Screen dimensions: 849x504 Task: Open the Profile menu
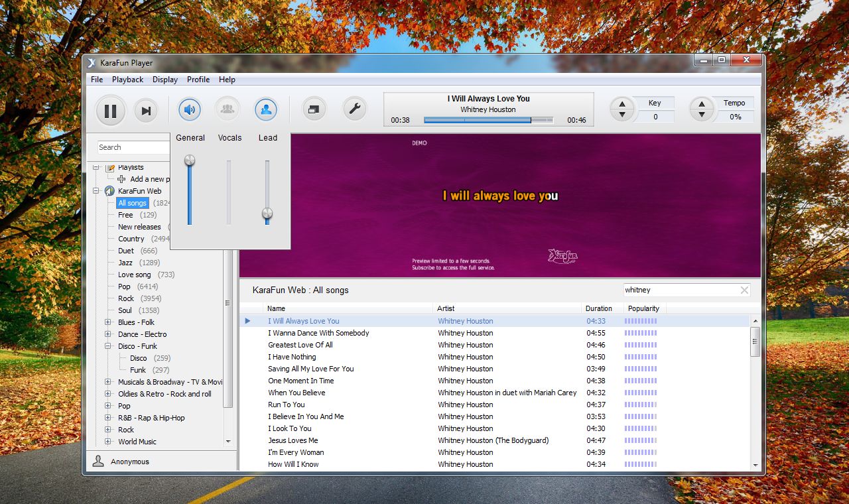[x=198, y=80]
